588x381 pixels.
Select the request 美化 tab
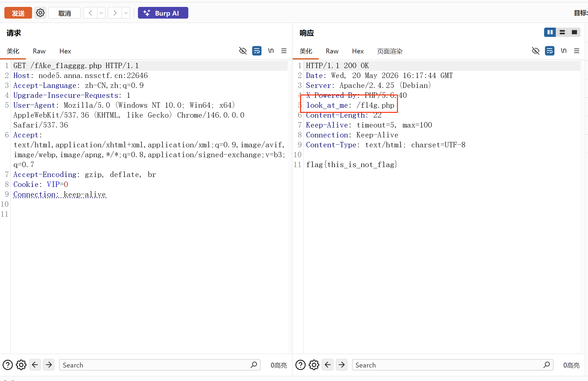[13, 51]
